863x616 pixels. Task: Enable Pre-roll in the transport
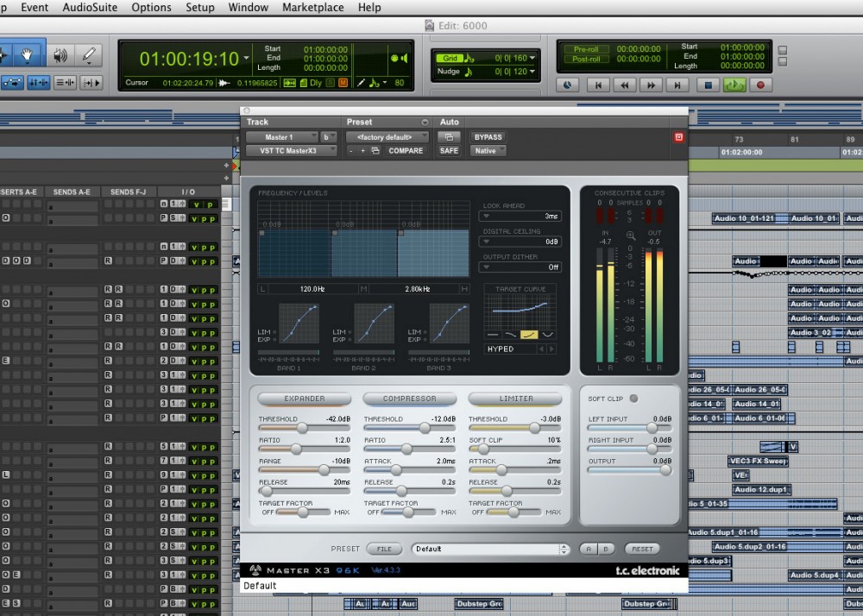[x=586, y=49]
